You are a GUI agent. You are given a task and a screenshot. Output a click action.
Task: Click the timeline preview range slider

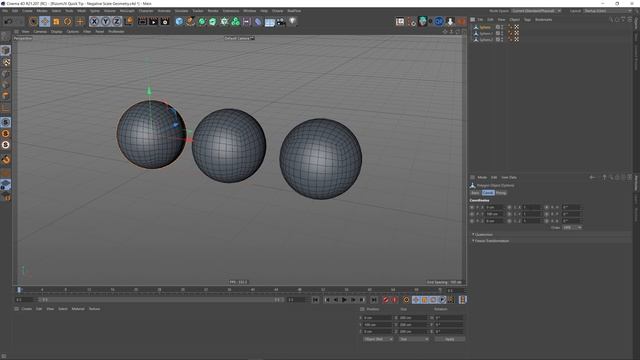(161, 300)
